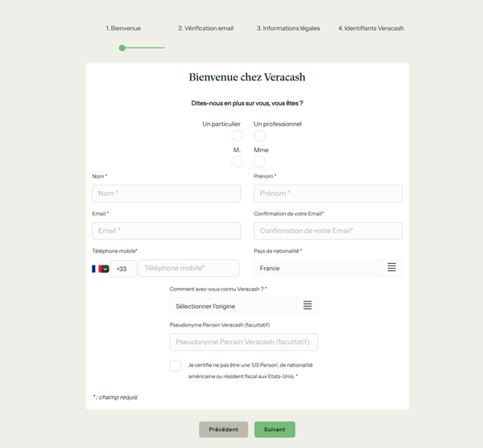Viewport: 483px width, 448px height.
Task: Open the phone country code dropdown arrow
Action: click(x=105, y=269)
